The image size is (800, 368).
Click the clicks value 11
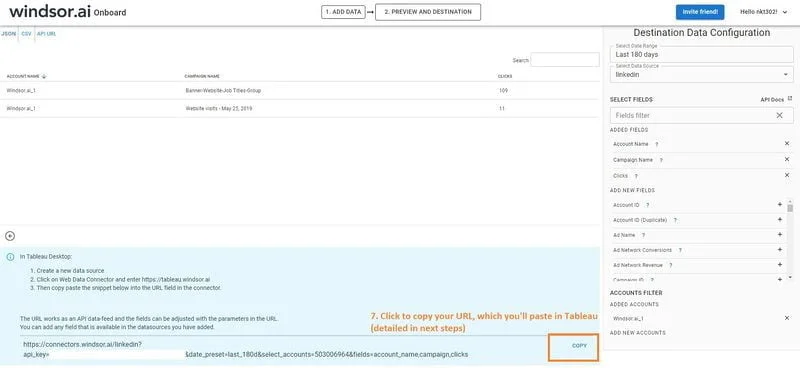coord(502,108)
